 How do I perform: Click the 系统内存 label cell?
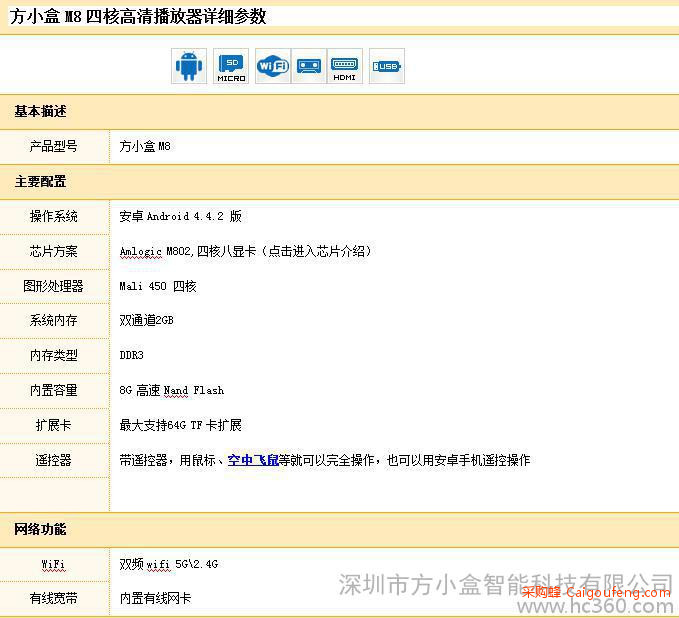[54, 320]
